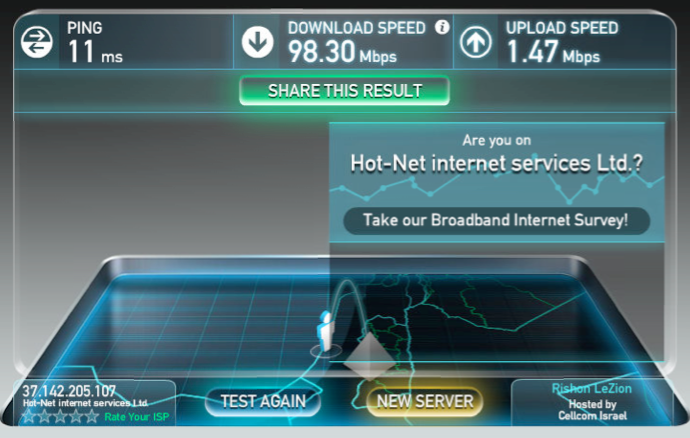Rate ISP with the third star

click(60, 416)
